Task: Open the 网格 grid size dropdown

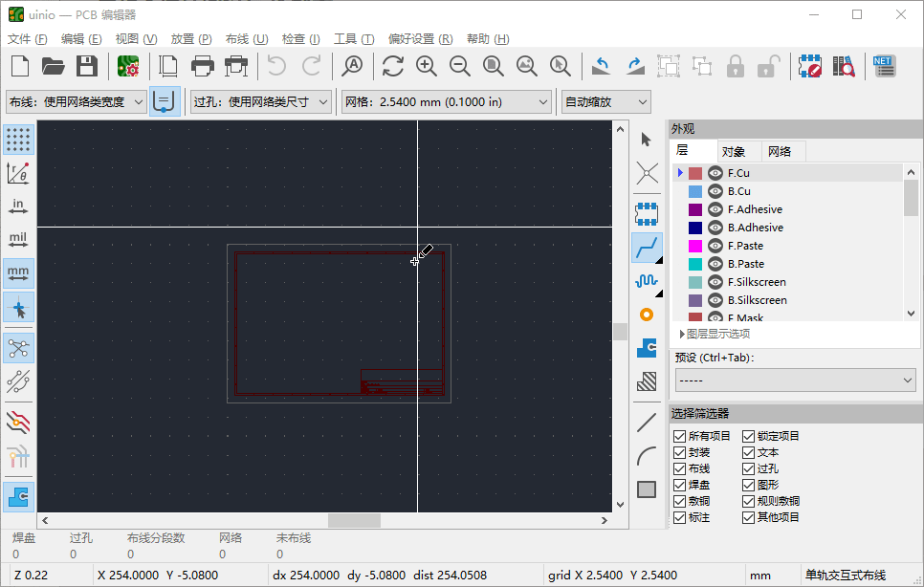Action: (446, 102)
